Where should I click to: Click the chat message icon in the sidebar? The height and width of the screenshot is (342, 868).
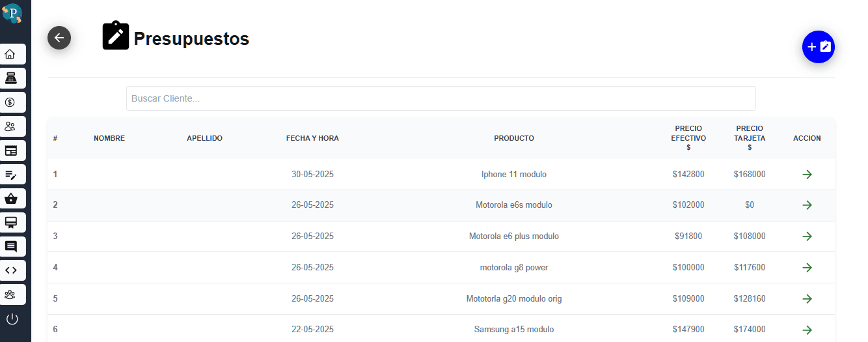click(11, 246)
